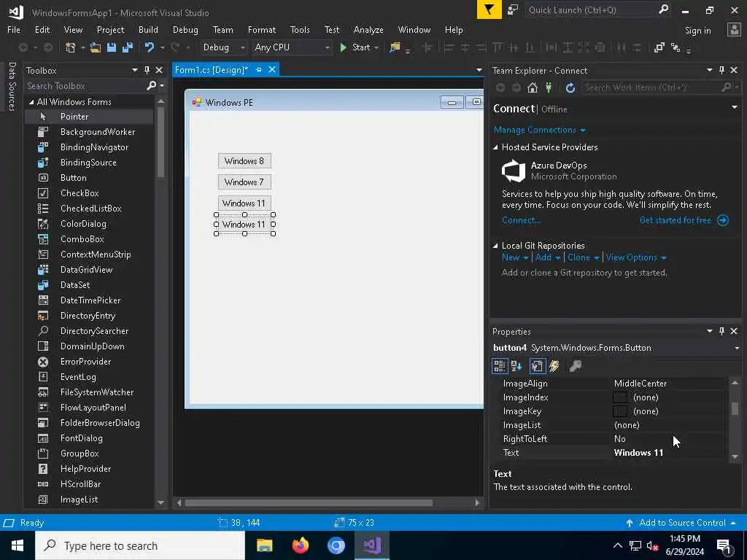Select the Windows 8 button on the form
Screen dimensions: 747x560
[244, 161]
